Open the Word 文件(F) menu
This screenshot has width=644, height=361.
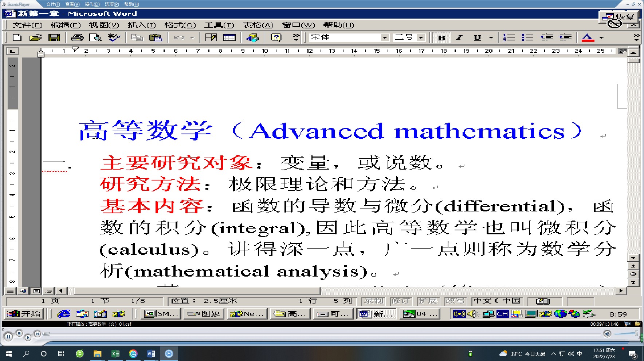pos(28,25)
